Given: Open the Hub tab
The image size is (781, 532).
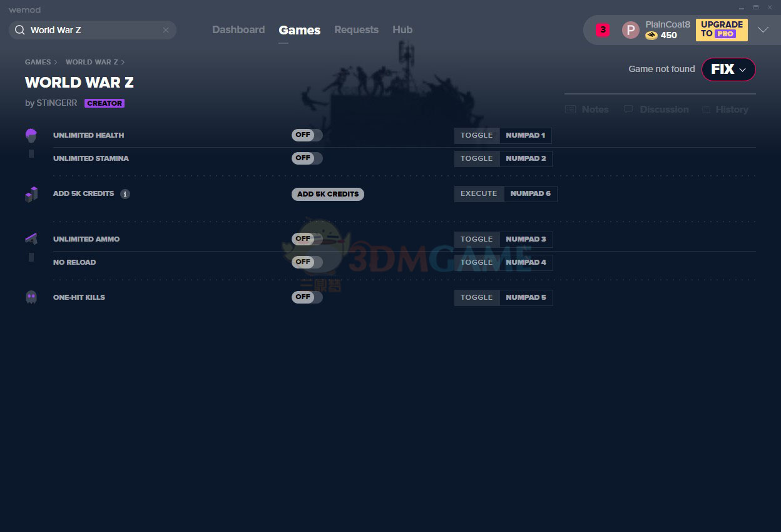Looking at the screenshot, I should tap(402, 30).
